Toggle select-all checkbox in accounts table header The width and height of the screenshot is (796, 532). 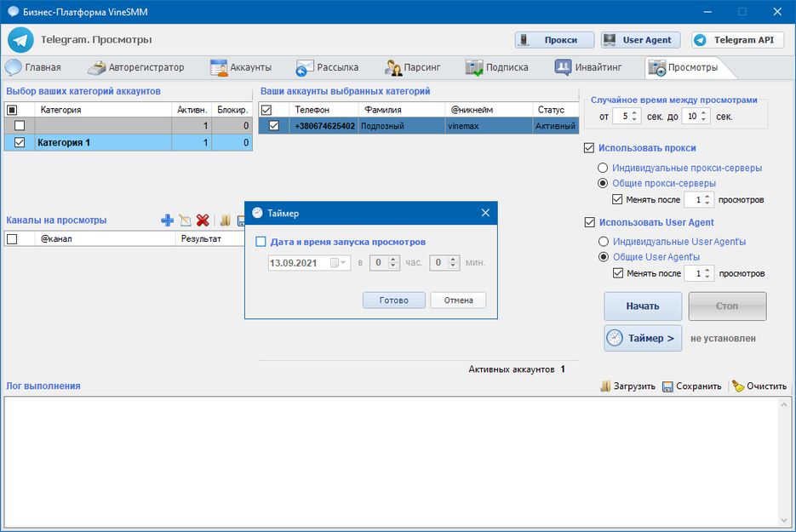tap(266, 110)
